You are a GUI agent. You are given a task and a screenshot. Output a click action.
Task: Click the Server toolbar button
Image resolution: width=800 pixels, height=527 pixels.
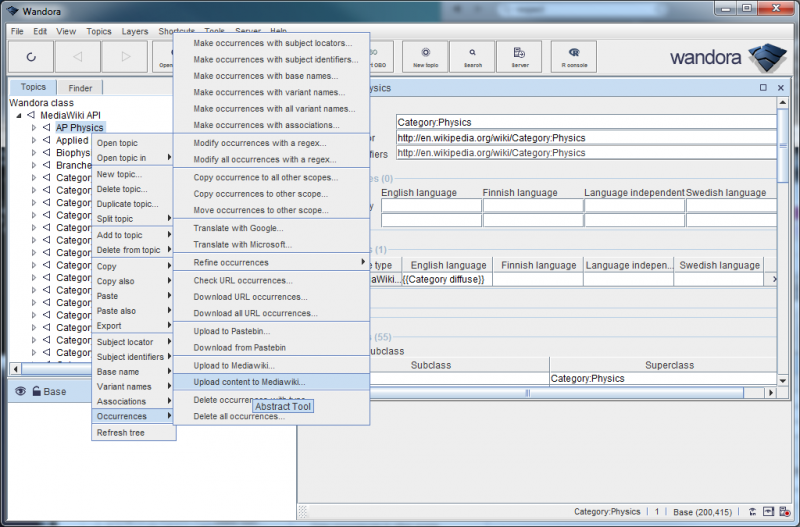pos(519,57)
